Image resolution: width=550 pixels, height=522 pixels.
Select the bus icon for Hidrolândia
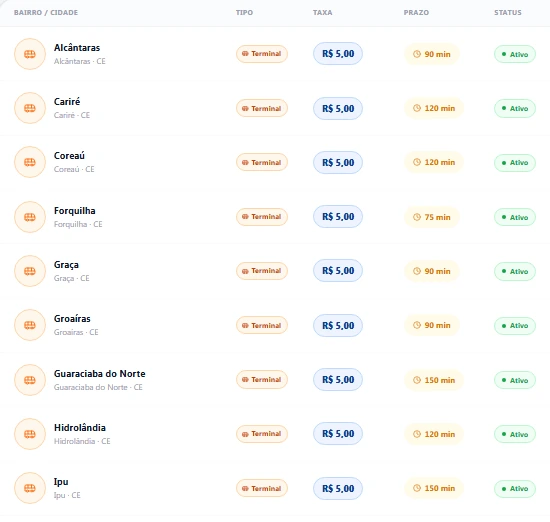tap(30, 434)
